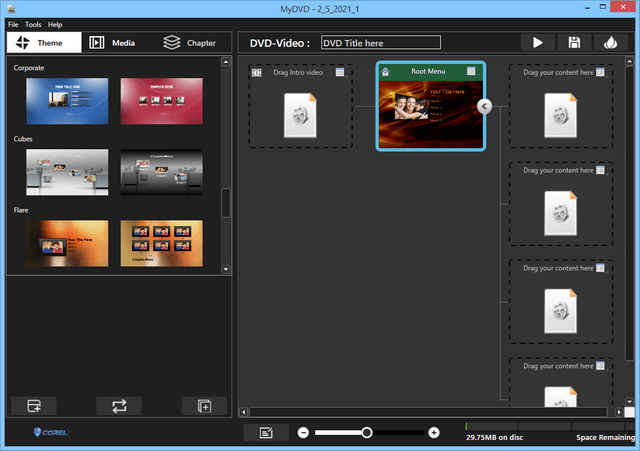640x451 pixels.
Task: Select the blue Corporate theme thumbnail
Action: pyautogui.click(x=66, y=101)
